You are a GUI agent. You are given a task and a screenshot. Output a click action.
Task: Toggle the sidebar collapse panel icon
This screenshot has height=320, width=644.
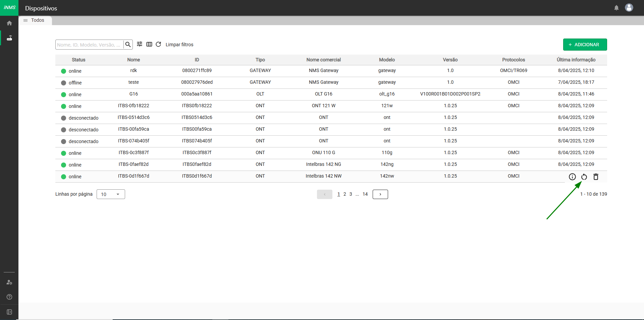tap(9, 312)
